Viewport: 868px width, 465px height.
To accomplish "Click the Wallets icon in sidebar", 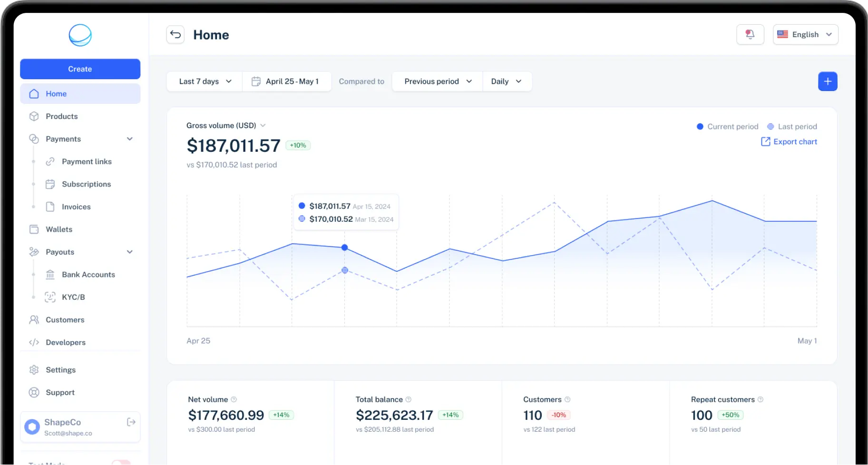I will point(34,229).
